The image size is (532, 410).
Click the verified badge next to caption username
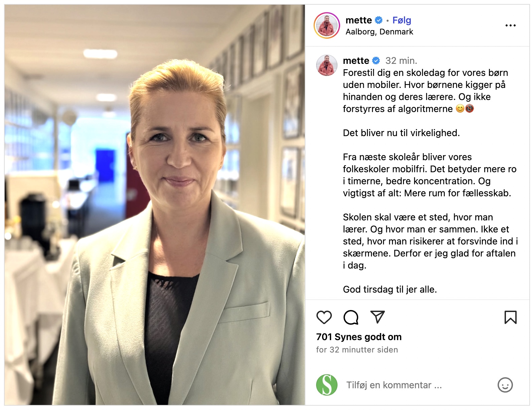point(376,61)
